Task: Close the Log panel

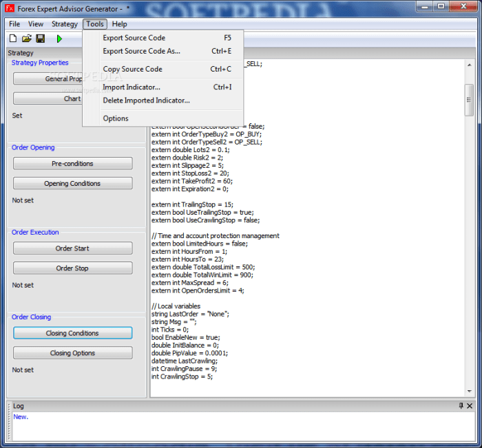Action: coord(470,406)
